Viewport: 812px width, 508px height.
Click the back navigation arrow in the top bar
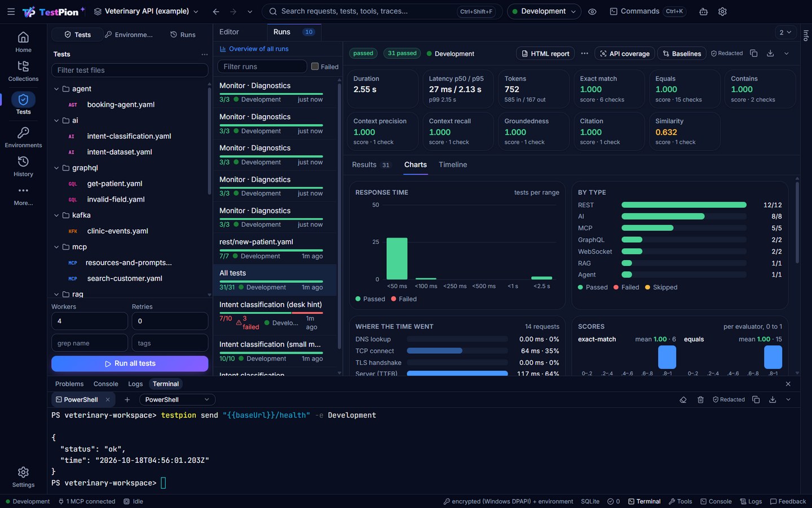click(x=216, y=11)
